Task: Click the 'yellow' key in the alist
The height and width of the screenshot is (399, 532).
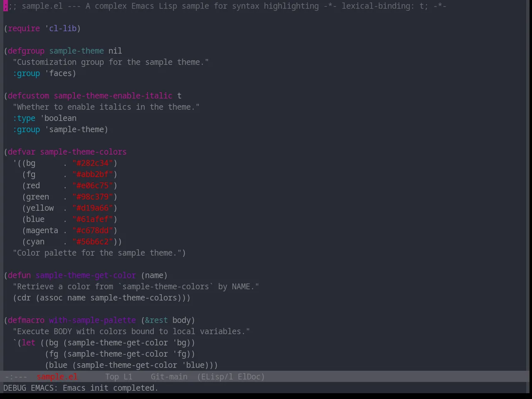Action: 40,208
